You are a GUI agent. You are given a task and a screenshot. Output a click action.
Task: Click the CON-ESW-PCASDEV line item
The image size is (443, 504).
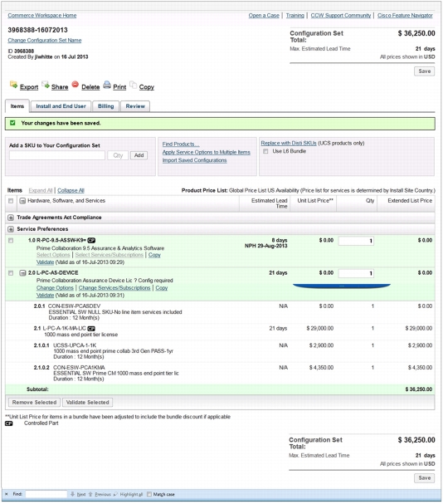74,306
